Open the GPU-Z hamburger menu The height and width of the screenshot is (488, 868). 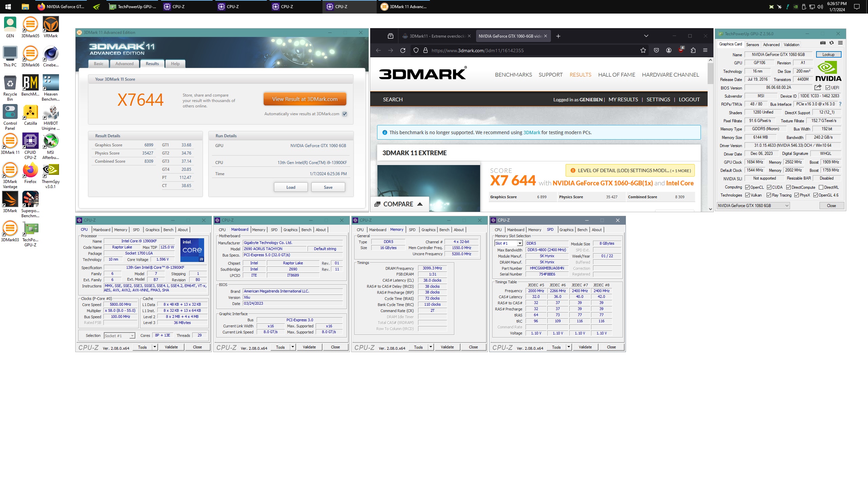(840, 43)
